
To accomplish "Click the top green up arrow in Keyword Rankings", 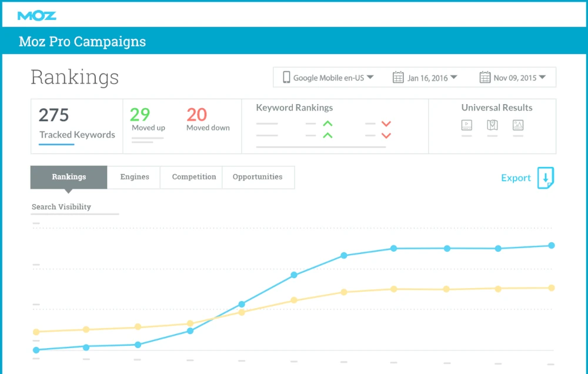I will (328, 123).
